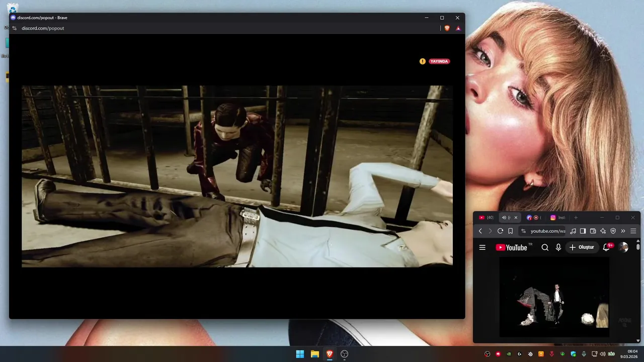Click the YouTube logo to go home
The width and height of the screenshot is (644, 362).
tap(511, 247)
